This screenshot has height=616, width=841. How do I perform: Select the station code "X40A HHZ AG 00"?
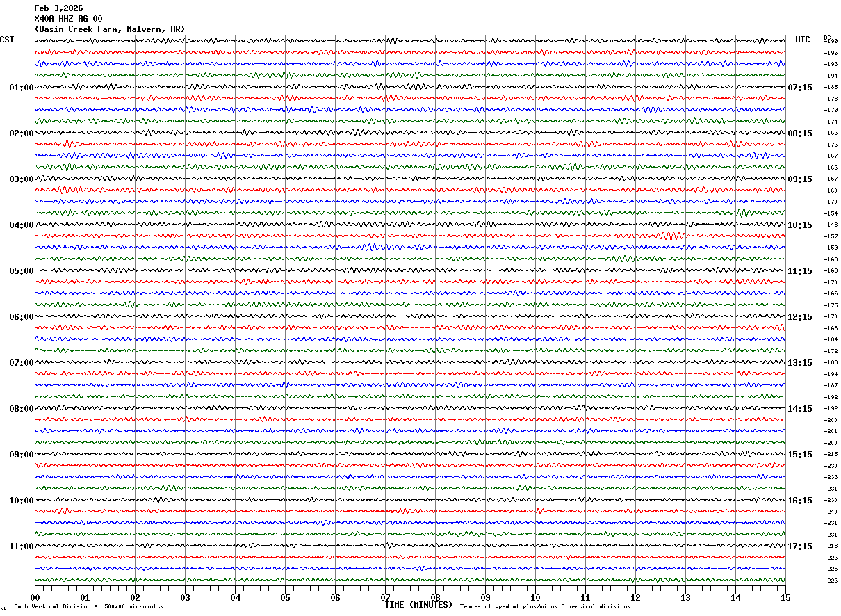(x=68, y=19)
